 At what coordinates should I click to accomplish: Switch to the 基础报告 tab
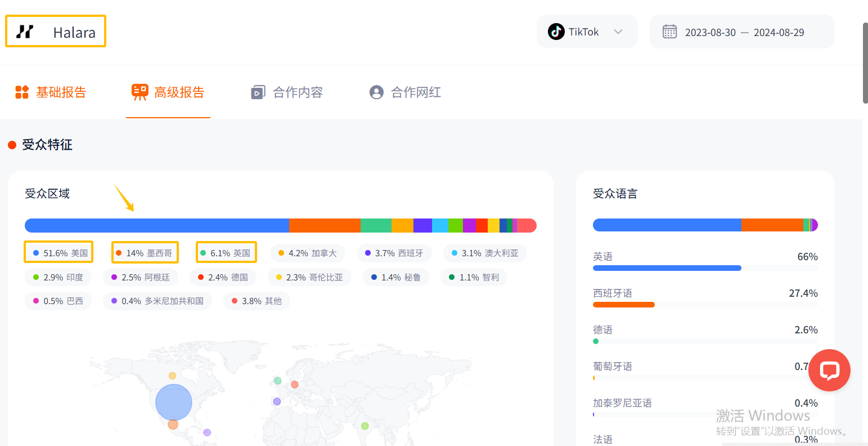point(61,92)
